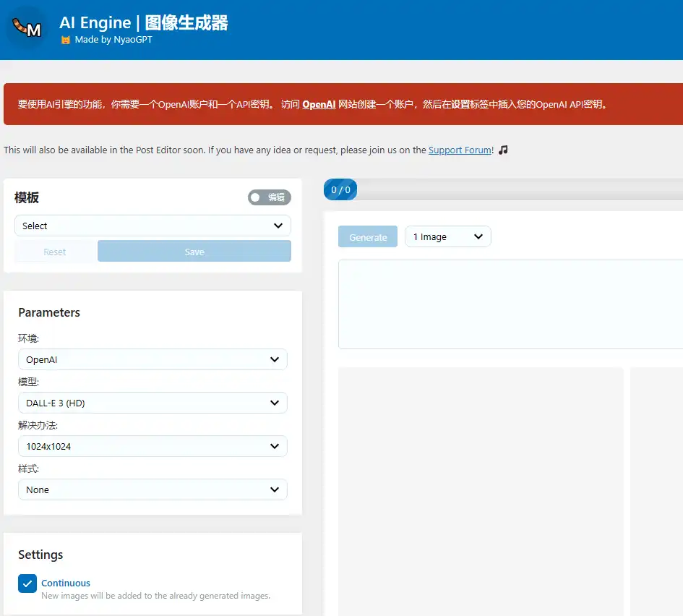Open the 模型 dropdown showing DALL-E 3 (HD)
The height and width of the screenshot is (616, 683).
[152, 403]
